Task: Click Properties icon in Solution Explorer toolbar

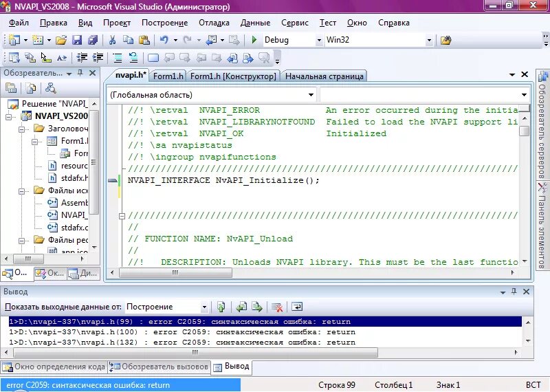Action: (11, 88)
